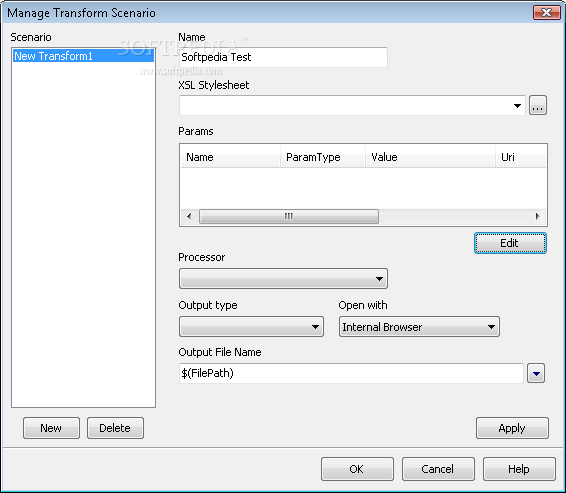Change the Open with Internal Browser dropdown

point(419,327)
